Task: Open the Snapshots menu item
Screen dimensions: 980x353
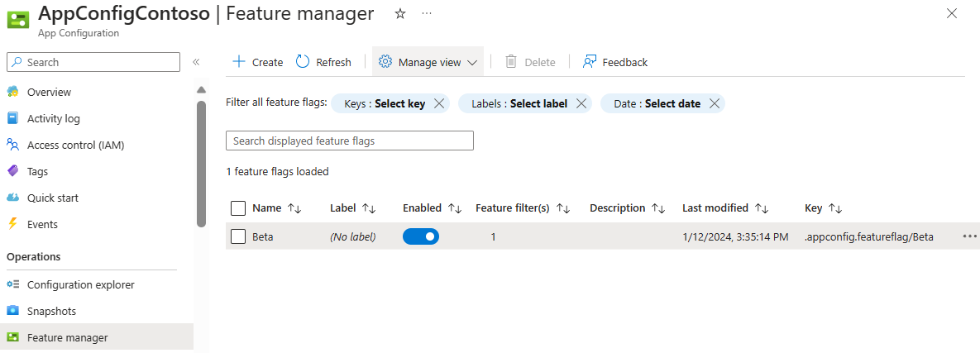Action: click(x=51, y=311)
